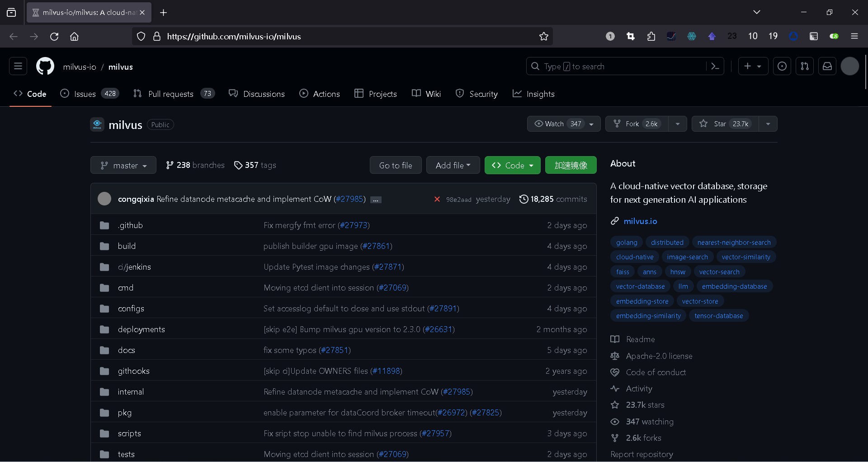View 238 branches link

coord(195,166)
